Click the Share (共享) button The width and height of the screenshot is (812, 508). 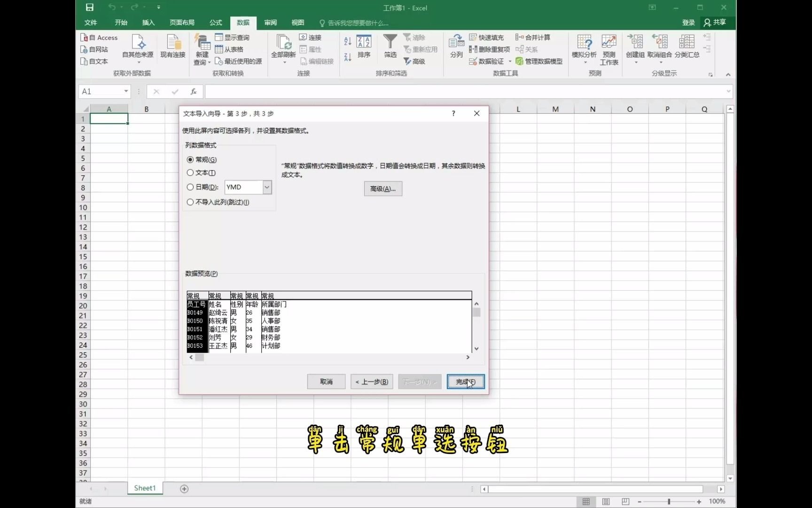715,23
